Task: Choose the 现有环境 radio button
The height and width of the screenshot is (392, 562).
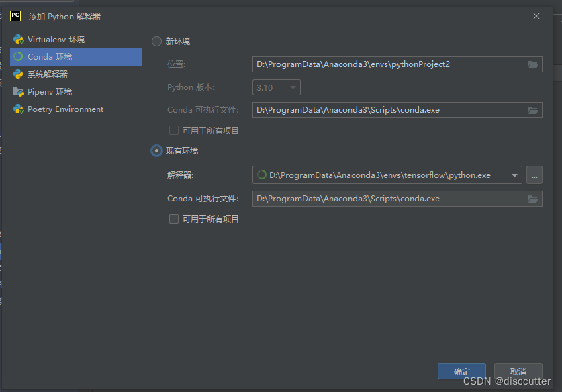Action: tap(156, 151)
